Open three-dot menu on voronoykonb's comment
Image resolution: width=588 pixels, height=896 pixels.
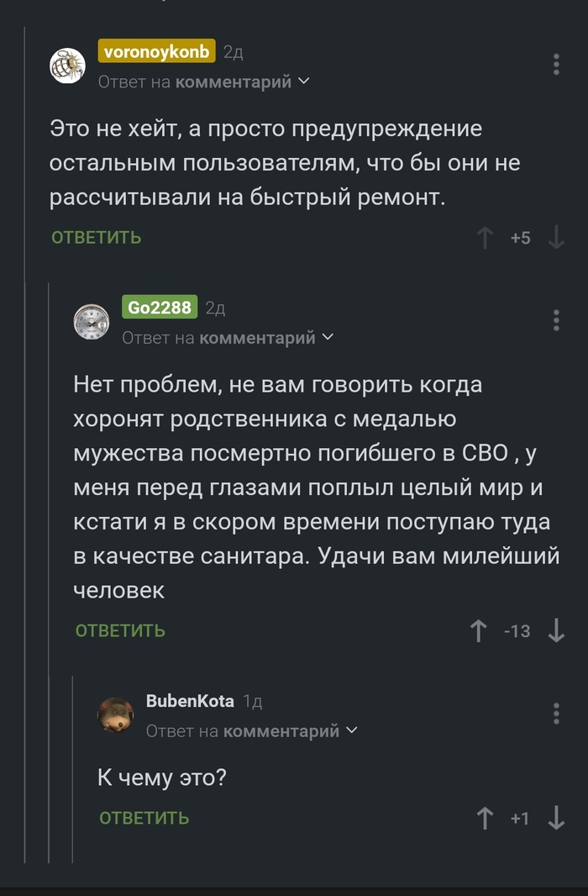pyautogui.click(x=556, y=65)
